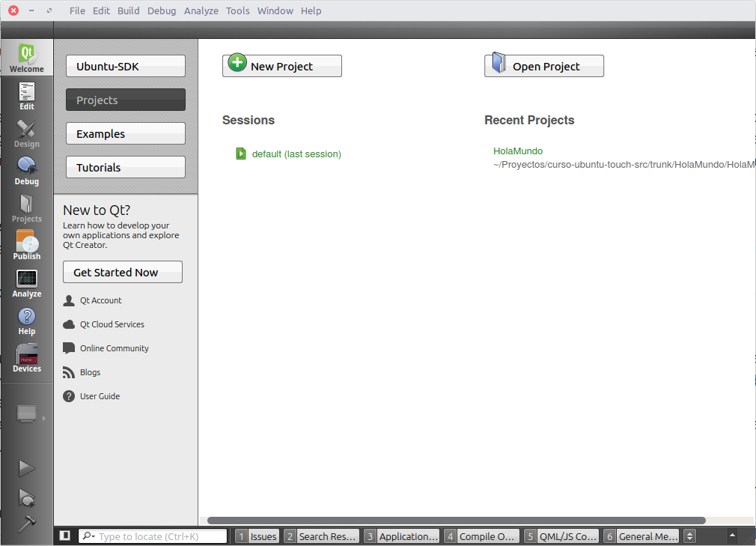The width and height of the screenshot is (756, 546).
Task: Open the Compile Output pane
Action: (x=481, y=536)
